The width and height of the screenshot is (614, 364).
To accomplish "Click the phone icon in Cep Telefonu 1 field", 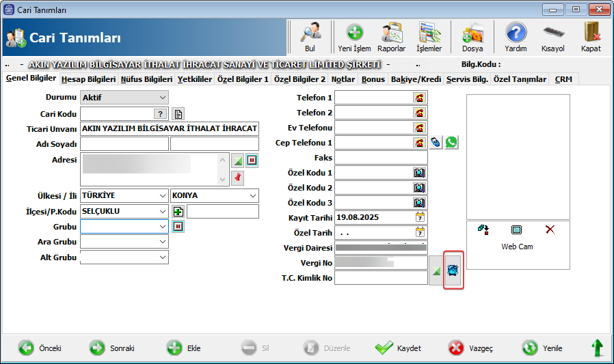I will click(419, 143).
